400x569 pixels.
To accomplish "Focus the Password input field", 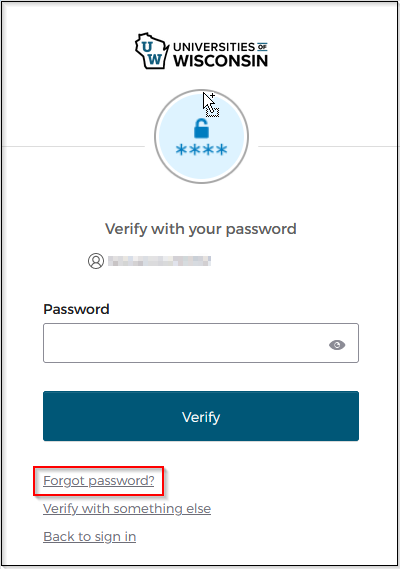I will pyautogui.click(x=201, y=343).
